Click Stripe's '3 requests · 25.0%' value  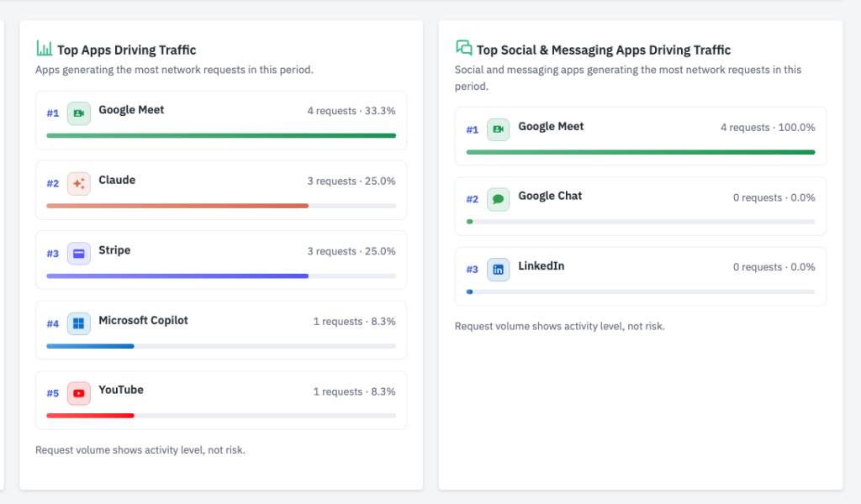pyautogui.click(x=351, y=251)
